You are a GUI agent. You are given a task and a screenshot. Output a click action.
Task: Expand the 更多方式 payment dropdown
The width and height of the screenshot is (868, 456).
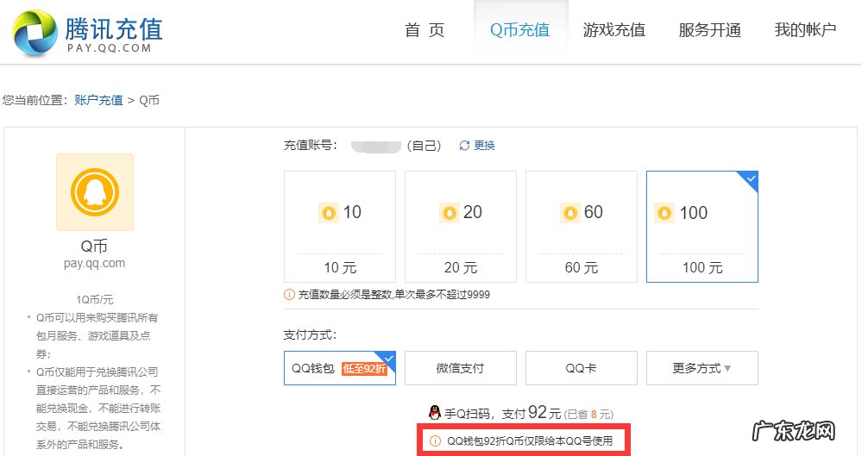click(x=702, y=368)
